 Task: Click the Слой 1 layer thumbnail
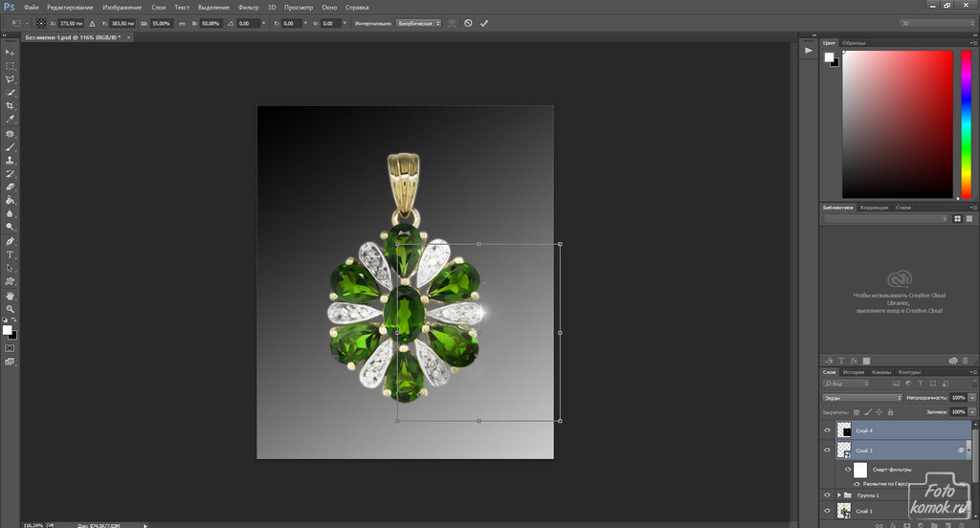(844, 512)
